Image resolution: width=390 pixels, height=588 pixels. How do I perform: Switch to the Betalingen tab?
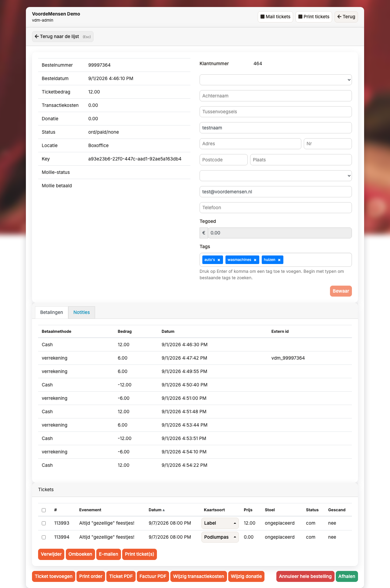(51, 312)
